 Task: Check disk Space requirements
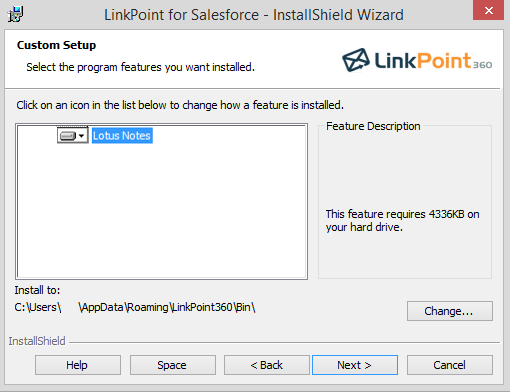tap(173, 365)
